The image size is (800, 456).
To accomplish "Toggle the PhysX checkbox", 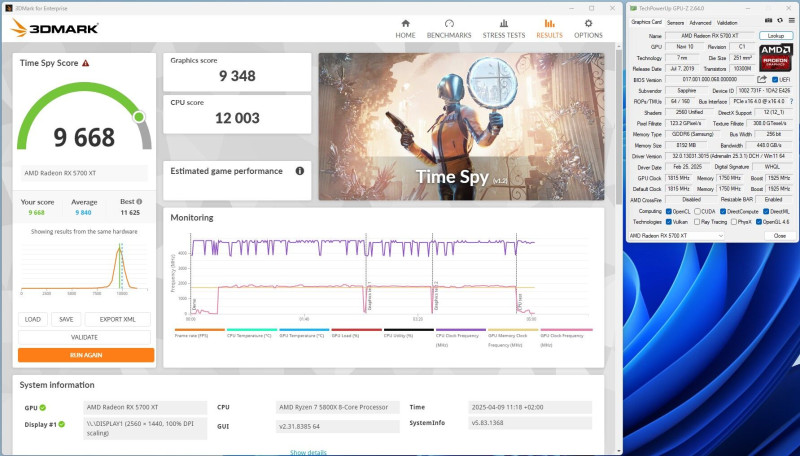I will tap(734, 222).
